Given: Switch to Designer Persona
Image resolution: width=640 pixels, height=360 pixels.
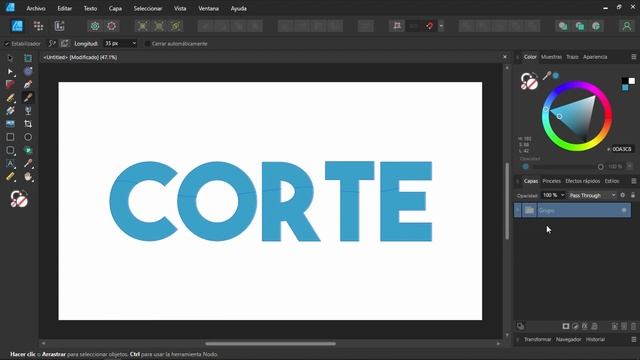Looking at the screenshot, I should pyautogui.click(x=17, y=26).
